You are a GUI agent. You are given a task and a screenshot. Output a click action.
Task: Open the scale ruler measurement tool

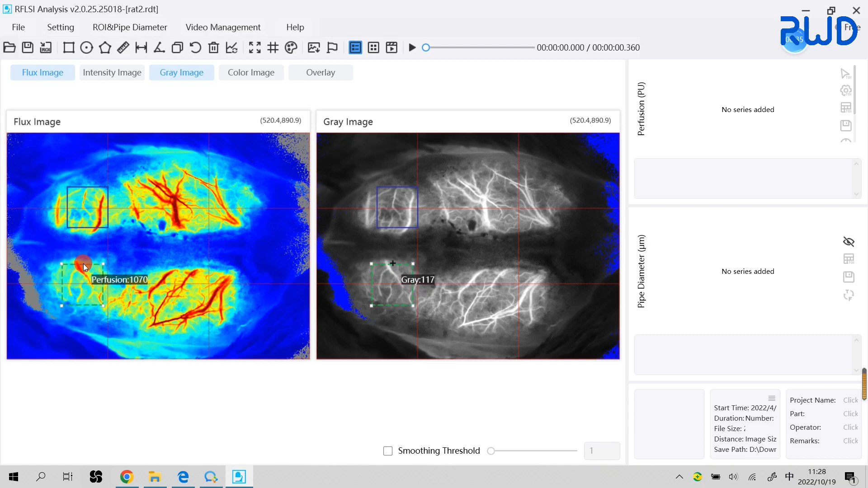123,47
